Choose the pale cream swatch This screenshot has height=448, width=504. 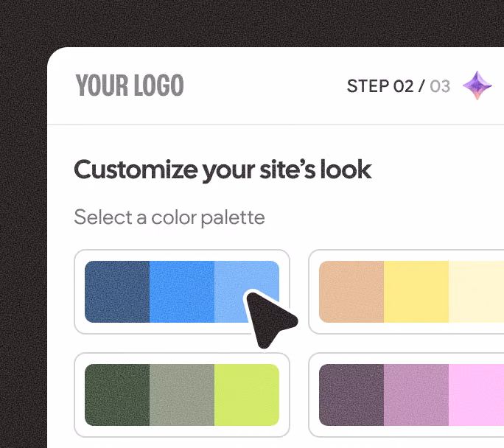(x=476, y=292)
